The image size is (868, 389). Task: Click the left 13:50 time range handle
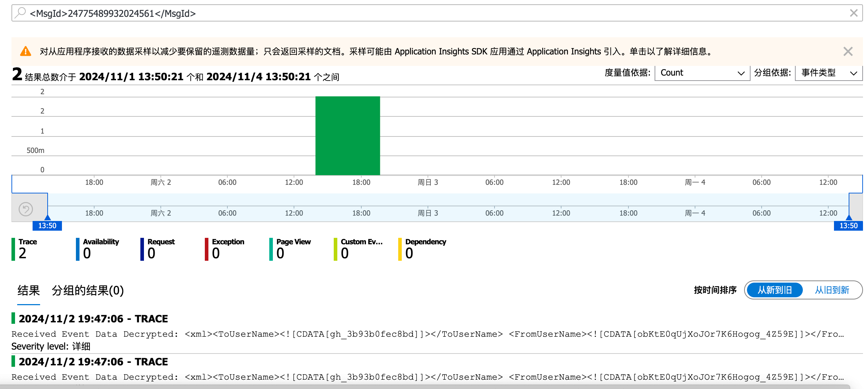click(x=47, y=225)
